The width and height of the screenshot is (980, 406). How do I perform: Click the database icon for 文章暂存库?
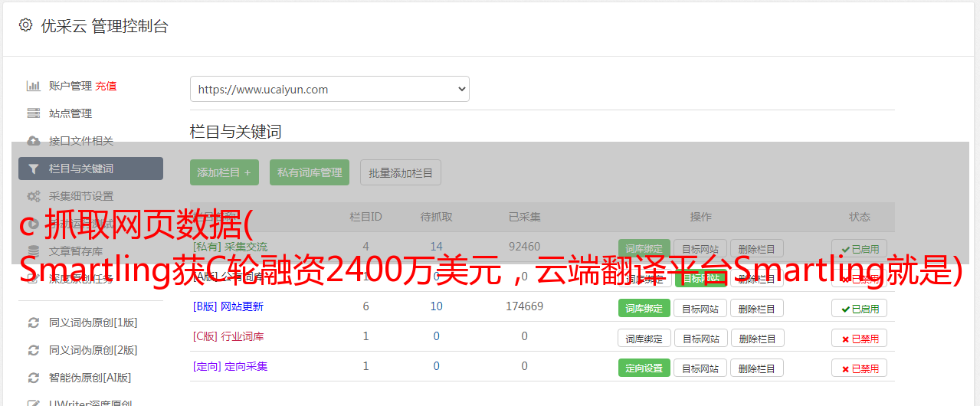pyautogui.click(x=33, y=250)
